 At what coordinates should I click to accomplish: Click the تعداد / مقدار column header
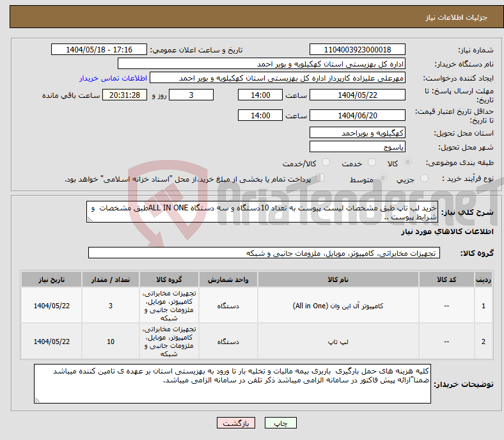111,279
